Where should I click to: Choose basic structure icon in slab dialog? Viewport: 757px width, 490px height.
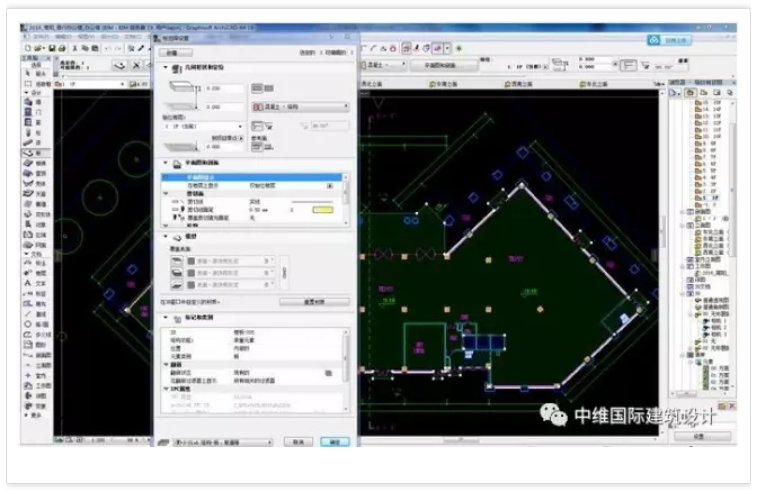click(x=257, y=88)
